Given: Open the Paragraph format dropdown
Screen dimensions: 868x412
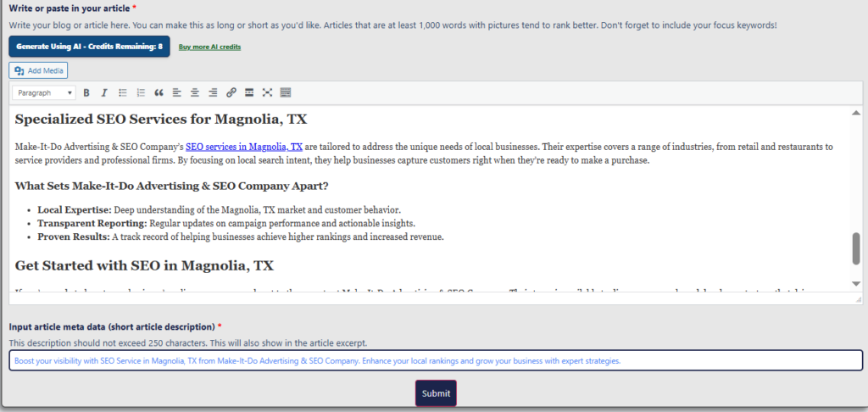Looking at the screenshot, I should [45, 92].
